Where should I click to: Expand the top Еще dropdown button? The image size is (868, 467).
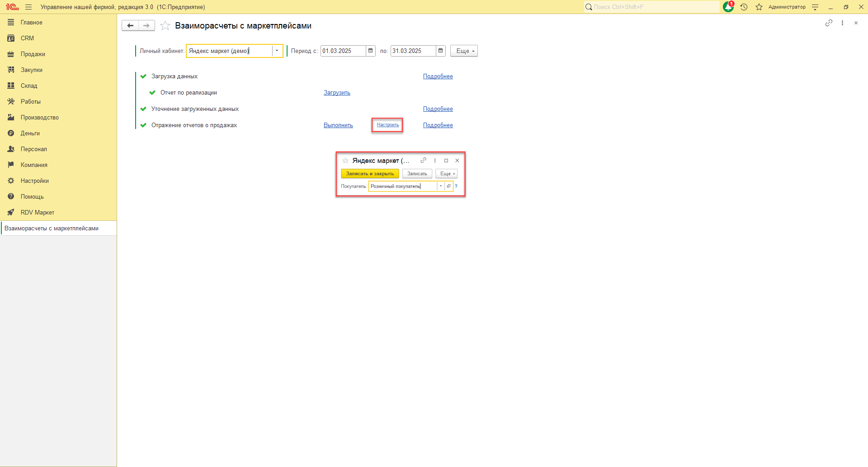464,51
